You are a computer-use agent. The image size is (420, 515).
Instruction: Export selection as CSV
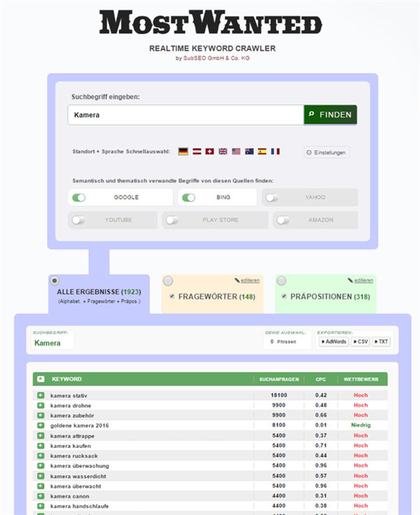click(x=360, y=342)
